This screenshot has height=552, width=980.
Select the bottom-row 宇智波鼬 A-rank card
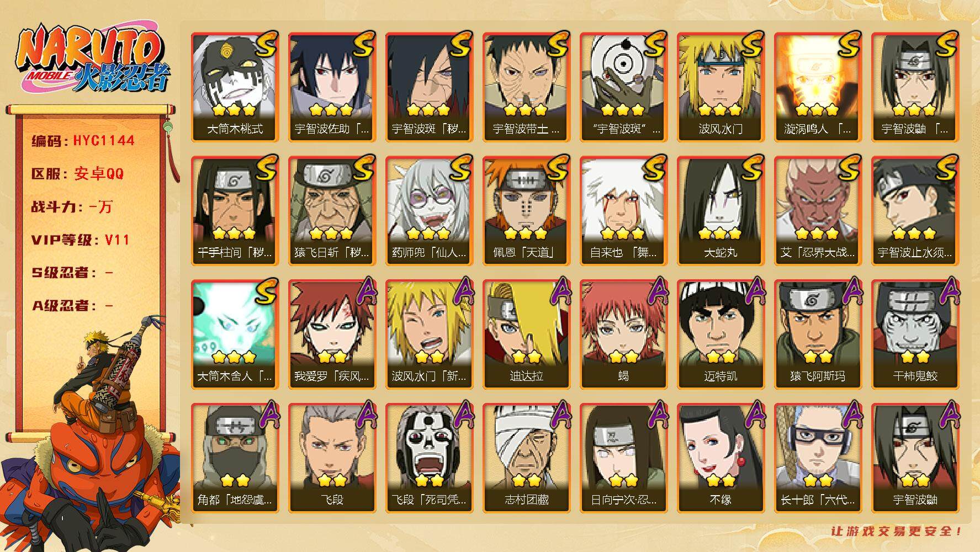point(915,458)
